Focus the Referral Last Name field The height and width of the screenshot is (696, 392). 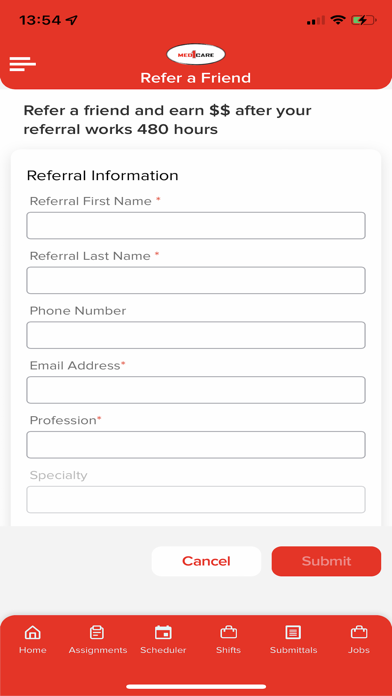[196, 280]
